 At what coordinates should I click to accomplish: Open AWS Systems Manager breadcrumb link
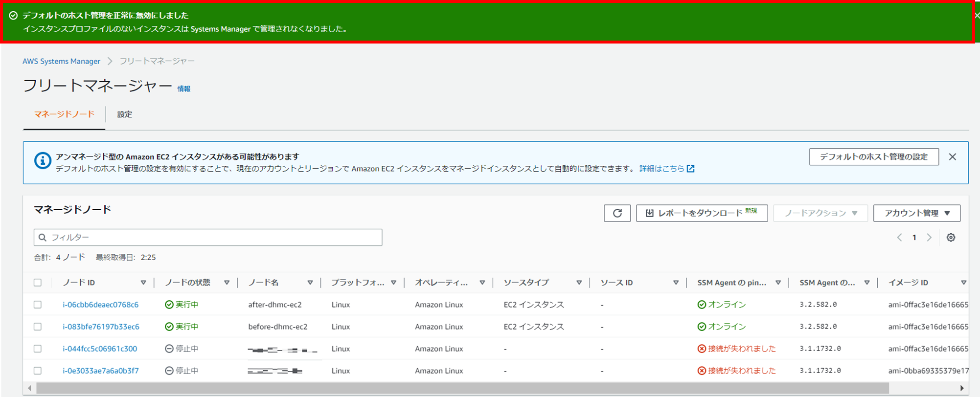[x=61, y=61]
